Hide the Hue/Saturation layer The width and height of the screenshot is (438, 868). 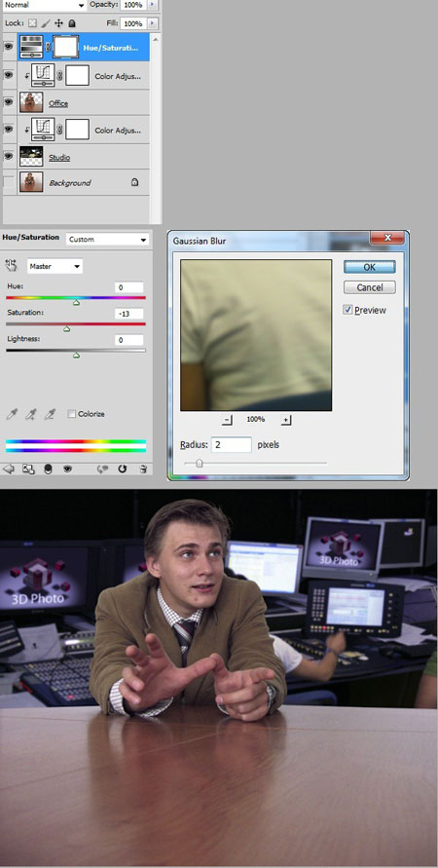(x=9, y=47)
